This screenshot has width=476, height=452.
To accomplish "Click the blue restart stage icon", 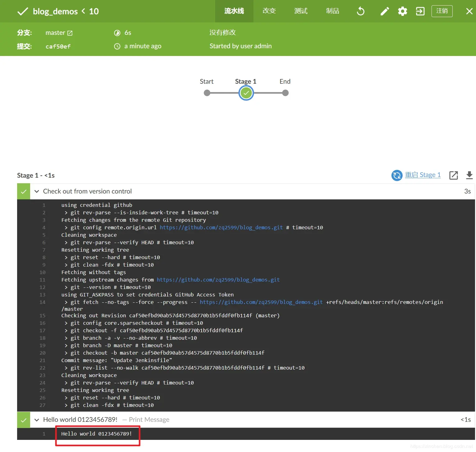I will click(397, 175).
